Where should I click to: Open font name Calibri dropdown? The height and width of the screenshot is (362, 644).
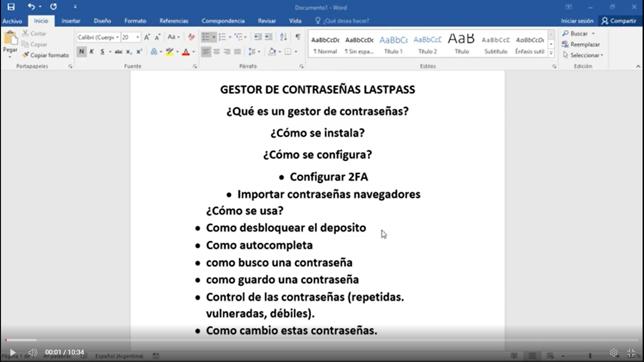click(x=117, y=37)
